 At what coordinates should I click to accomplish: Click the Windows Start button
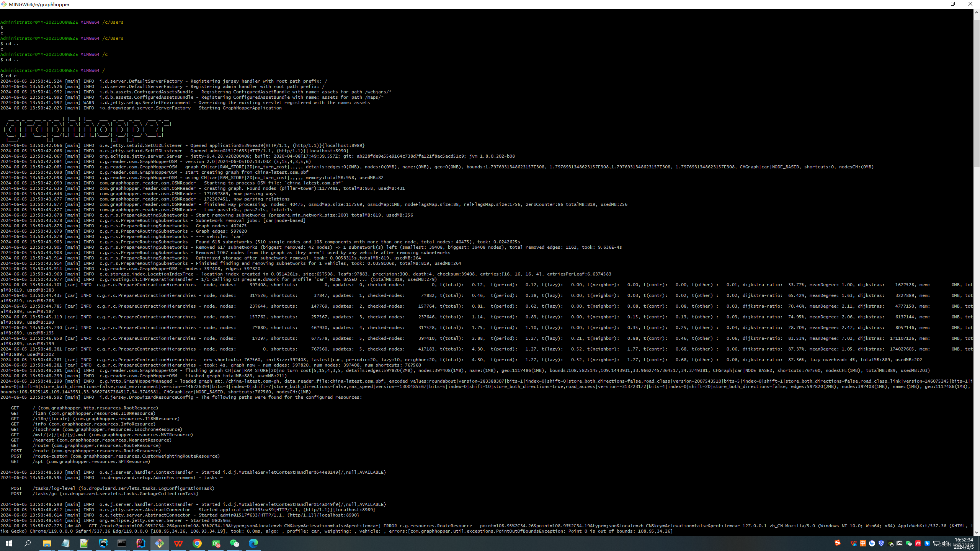tap(9, 543)
